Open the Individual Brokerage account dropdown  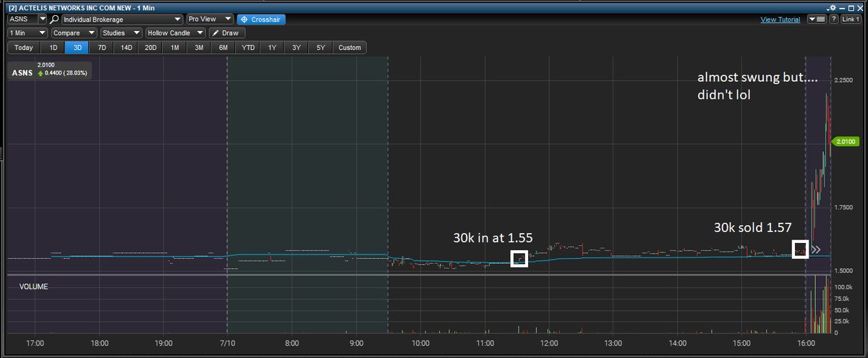pyautogui.click(x=122, y=19)
